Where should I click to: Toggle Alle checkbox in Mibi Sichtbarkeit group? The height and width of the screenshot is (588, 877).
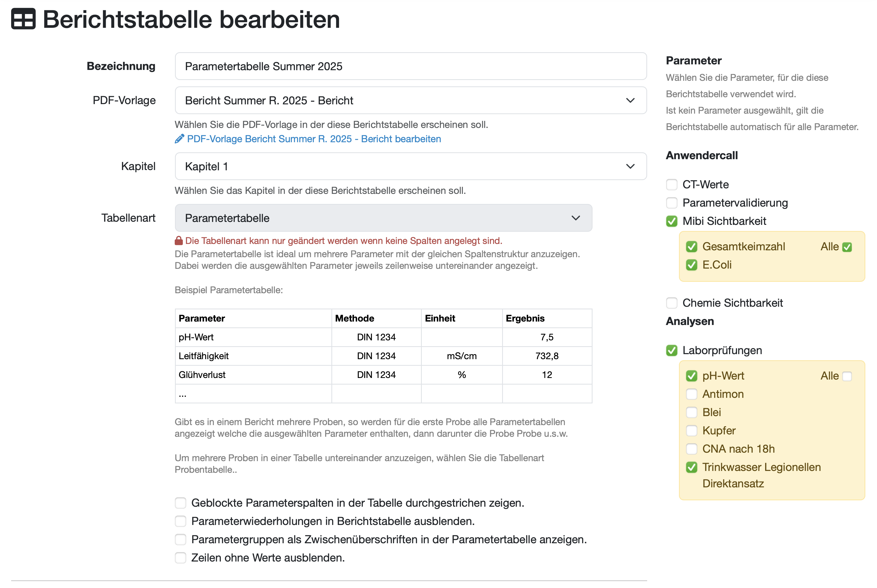[x=847, y=247]
